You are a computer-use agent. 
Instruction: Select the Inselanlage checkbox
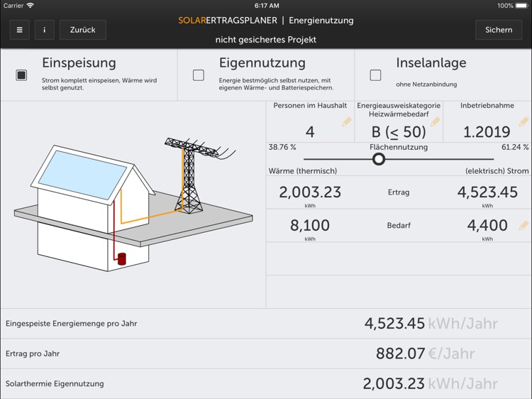(x=375, y=75)
